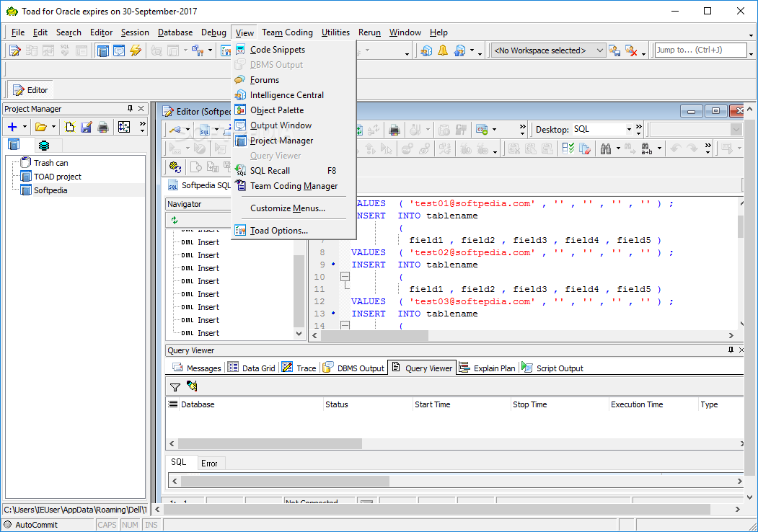
Task: Click the connection plug icon in Editor toolbar
Action: [175, 130]
